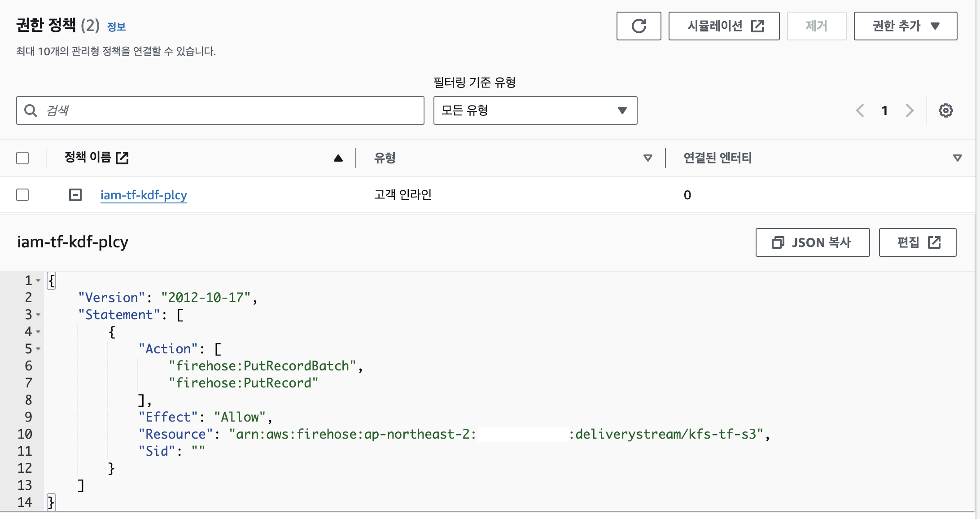The width and height of the screenshot is (980, 519).
Task: Check the iam-tf-kdf-plcy row checkbox
Action: [22, 195]
